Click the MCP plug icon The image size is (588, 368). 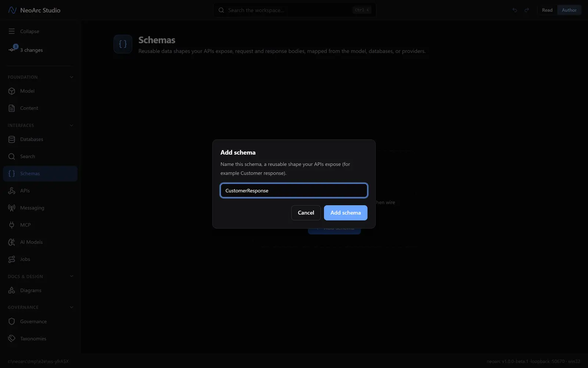pos(12,225)
